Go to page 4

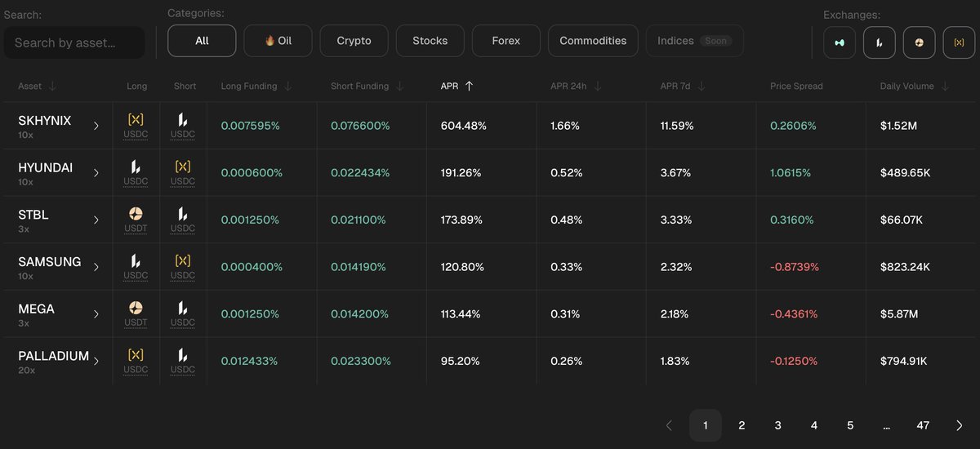click(814, 425)
